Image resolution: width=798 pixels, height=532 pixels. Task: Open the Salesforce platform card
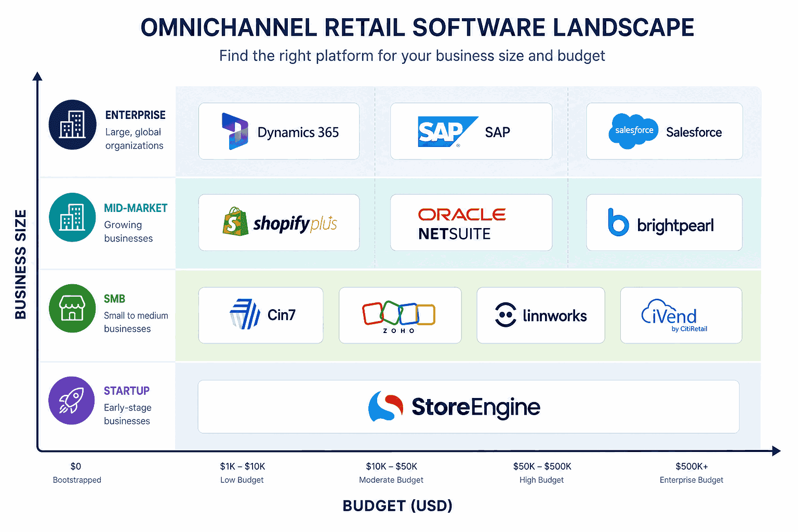(664, 131)
